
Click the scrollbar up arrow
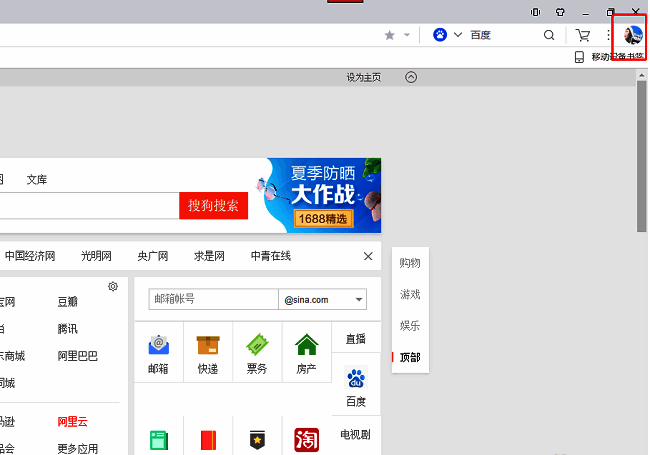pyautogui.click(x=642, y=75)
